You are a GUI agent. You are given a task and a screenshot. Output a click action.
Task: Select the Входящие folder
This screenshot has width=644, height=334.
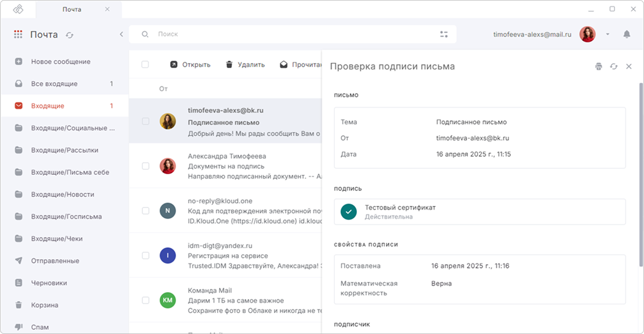coord(64,106)
